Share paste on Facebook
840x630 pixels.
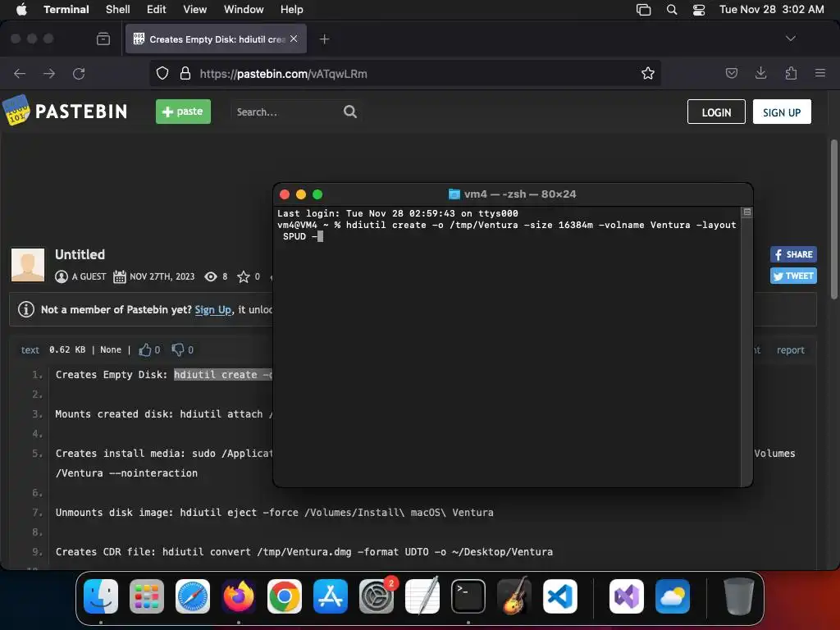tap(793, 254)
